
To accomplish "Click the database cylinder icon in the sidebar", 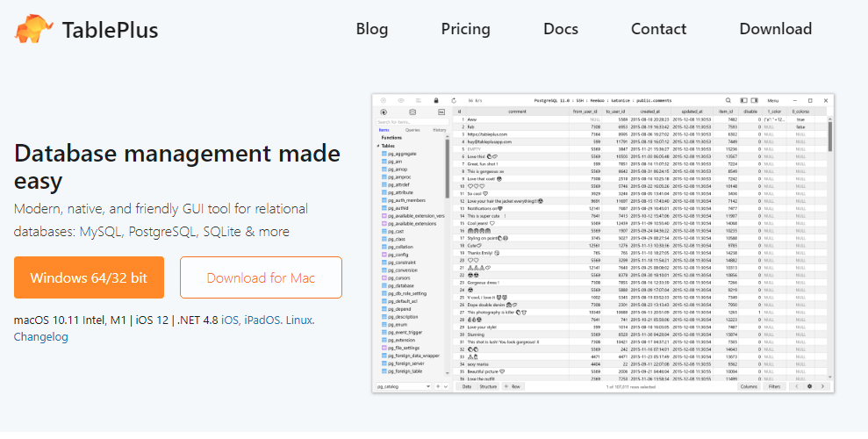I will (412, 112).
